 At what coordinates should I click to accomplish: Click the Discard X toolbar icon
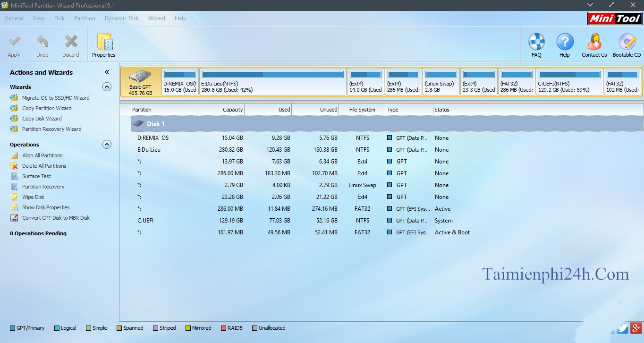click(71, 42)
